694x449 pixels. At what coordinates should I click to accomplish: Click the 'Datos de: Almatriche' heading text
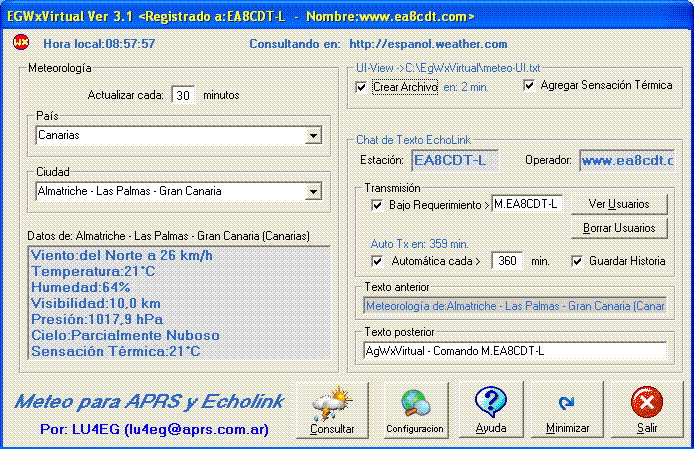[168, 236]
